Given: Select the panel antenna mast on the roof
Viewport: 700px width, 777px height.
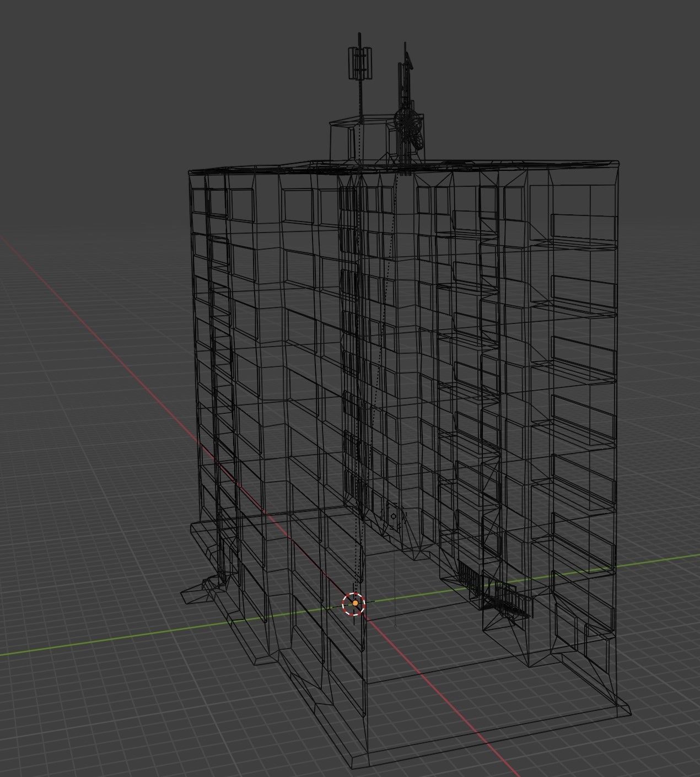Looking at the screenshot, I should [x=360, y=63].
